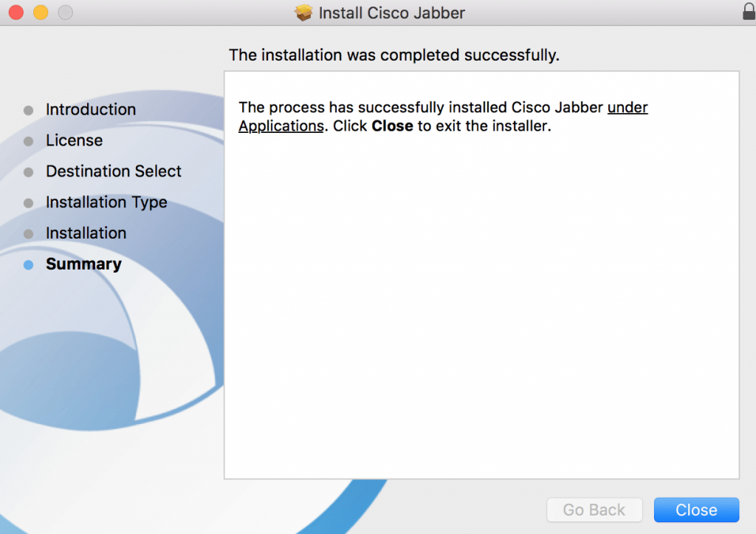Click the gray bullet beside Destination Select
Image resolution: width=756 pixels, height=534 pixels.
[29, 172]
